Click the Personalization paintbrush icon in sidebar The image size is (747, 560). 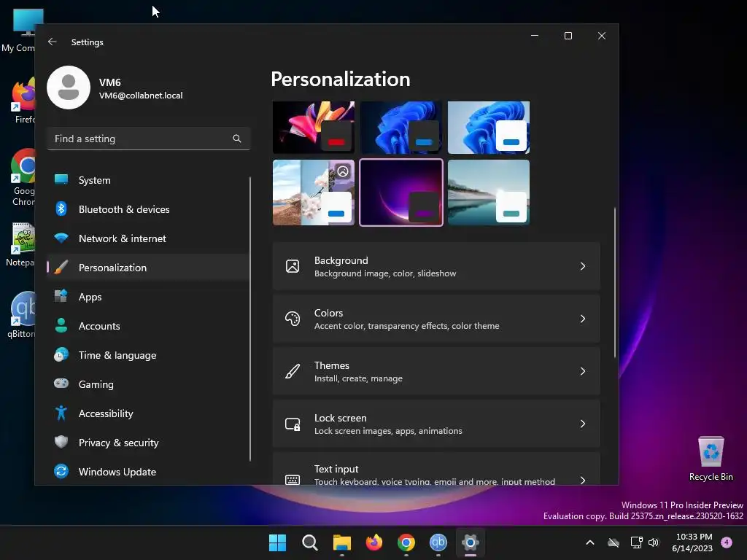pos(61,267)
